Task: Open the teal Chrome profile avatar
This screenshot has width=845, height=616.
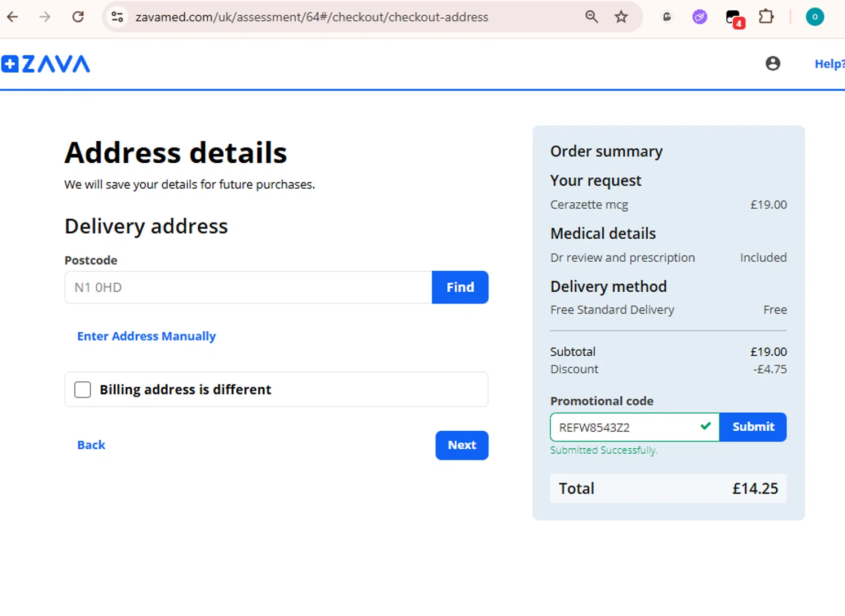Action: [x=815, y=17]
